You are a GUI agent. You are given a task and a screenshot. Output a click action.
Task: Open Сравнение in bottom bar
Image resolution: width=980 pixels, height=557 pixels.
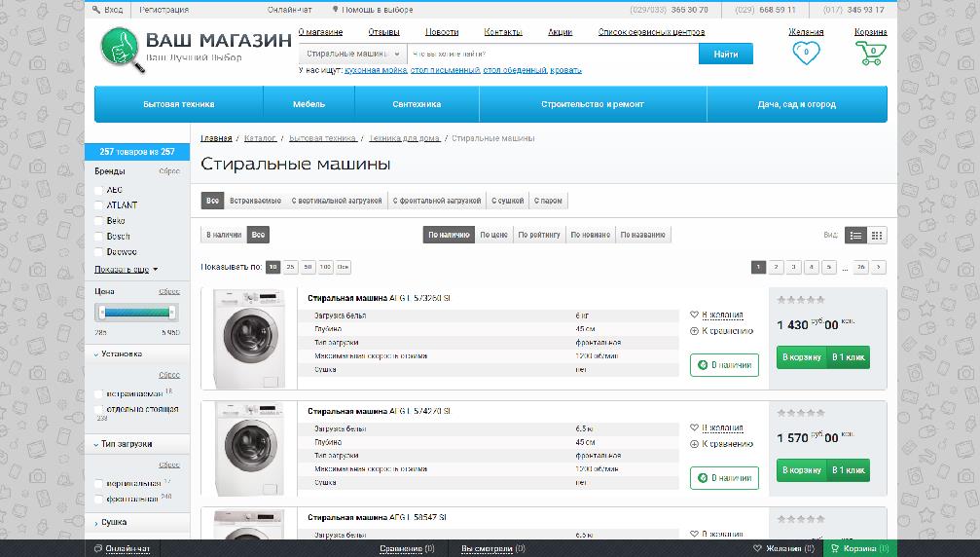pos(407,549)
